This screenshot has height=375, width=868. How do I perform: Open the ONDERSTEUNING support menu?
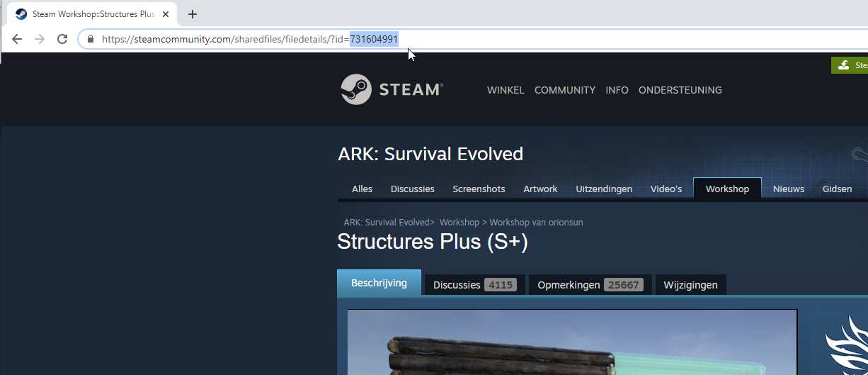[680, 90]
